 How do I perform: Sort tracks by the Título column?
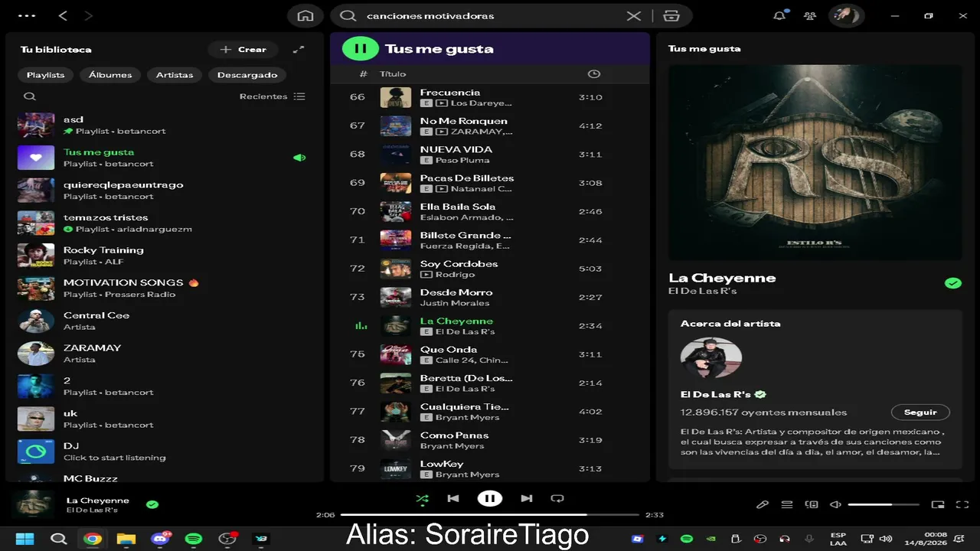pyautogui.click(x=393, y=74)
